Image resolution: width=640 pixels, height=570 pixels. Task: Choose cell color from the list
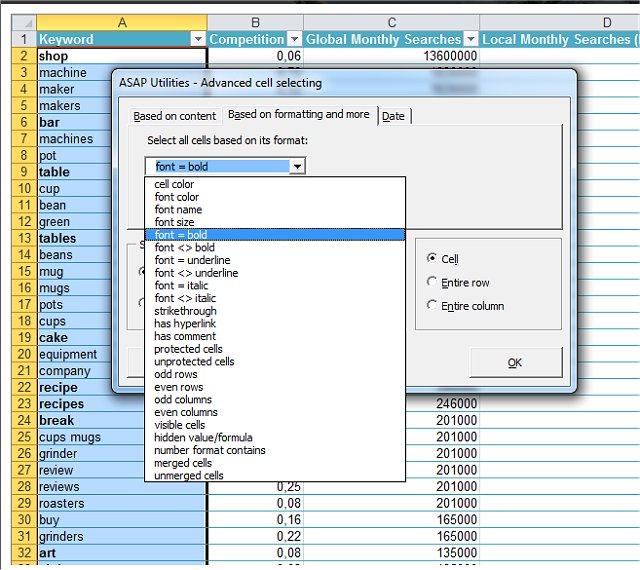[174, 184]
